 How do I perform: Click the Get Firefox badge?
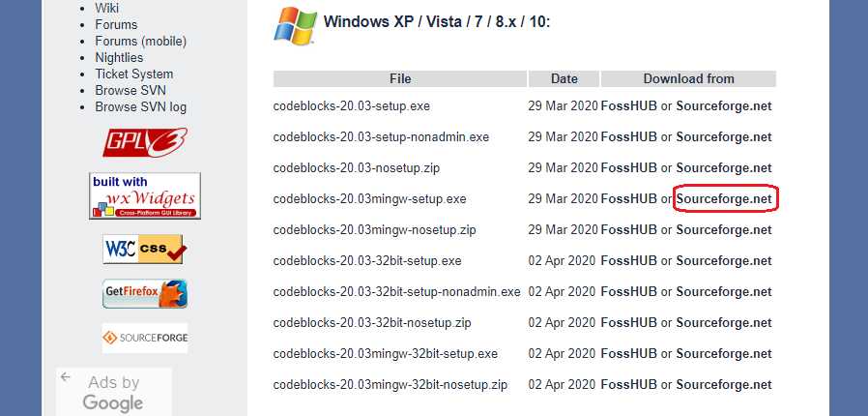(145, 293)
